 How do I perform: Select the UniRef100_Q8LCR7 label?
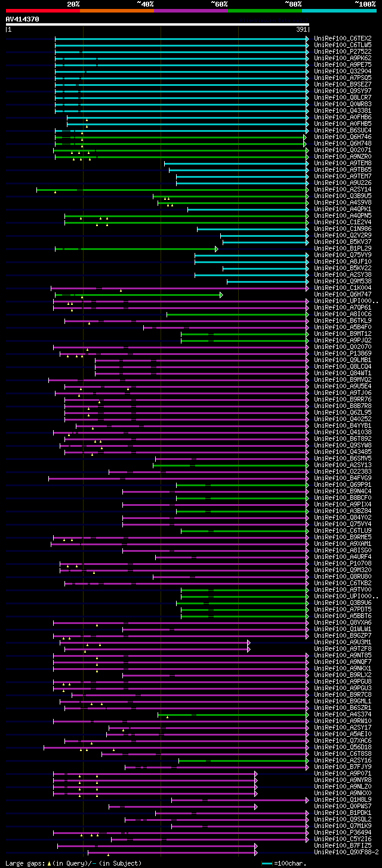(343, 97)
